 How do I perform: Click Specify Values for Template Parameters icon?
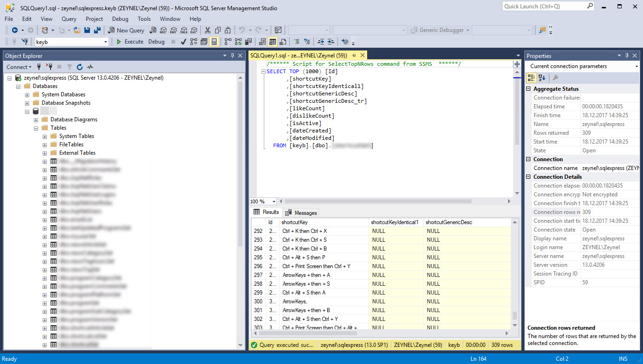click(344, 42)
